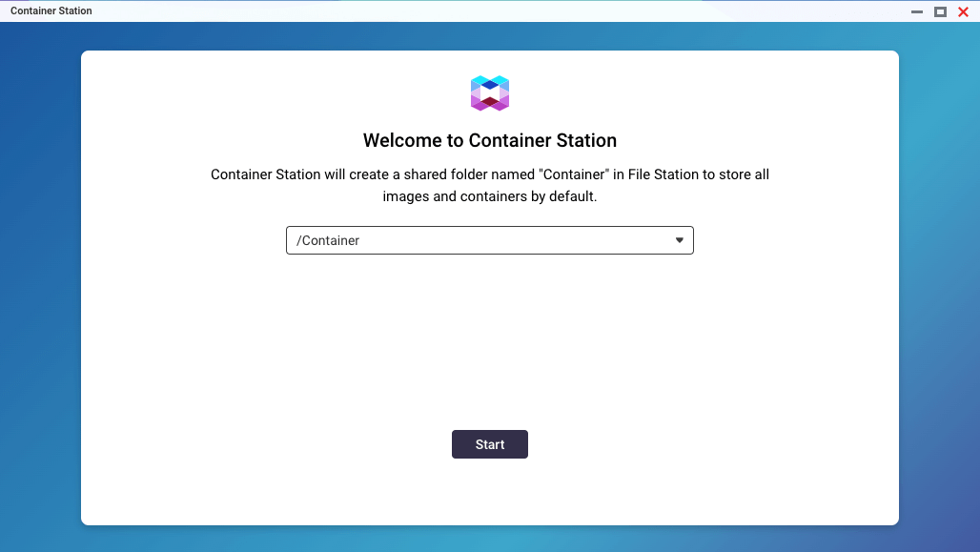Click blue background left of the white panel
Viewport: 980px width, 552px height.
40,286
